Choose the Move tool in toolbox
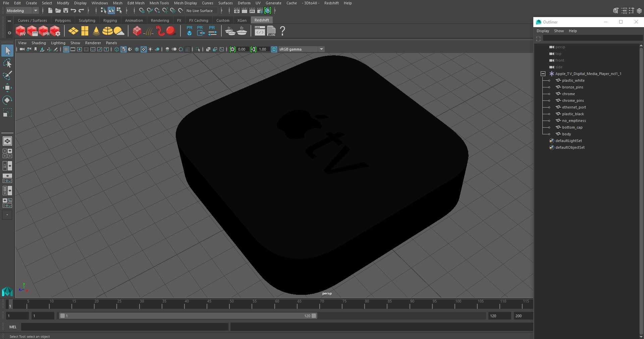This screenshot has height=339, width=644. coord(7,88)
